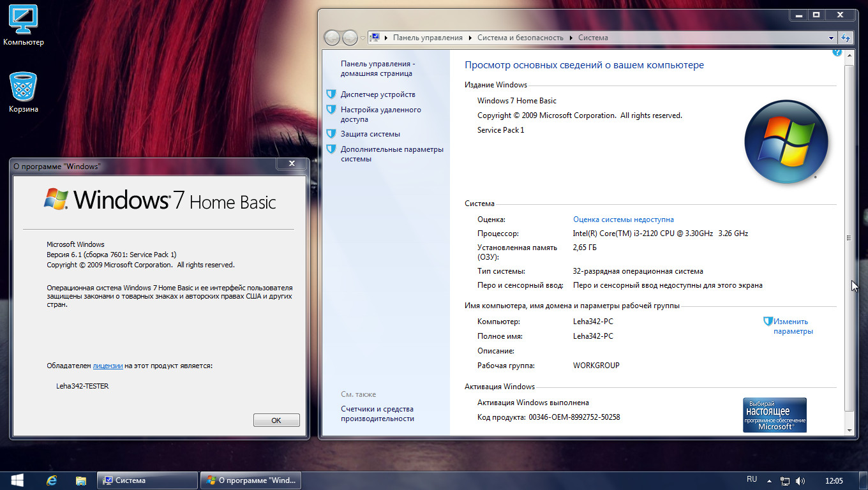Open Панель управления - домашняя страница link
The image size is (868, 490).
click(x=378, y=69)
